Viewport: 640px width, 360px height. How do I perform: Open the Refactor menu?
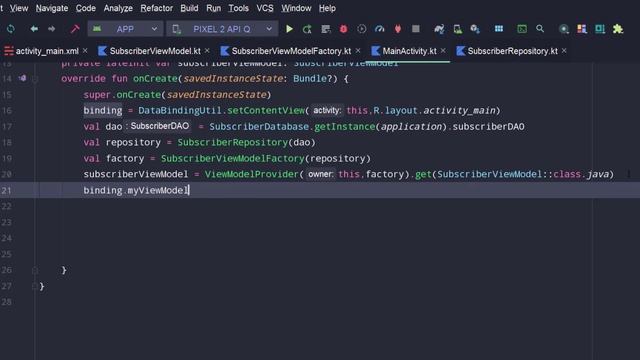tap(156, 8)
